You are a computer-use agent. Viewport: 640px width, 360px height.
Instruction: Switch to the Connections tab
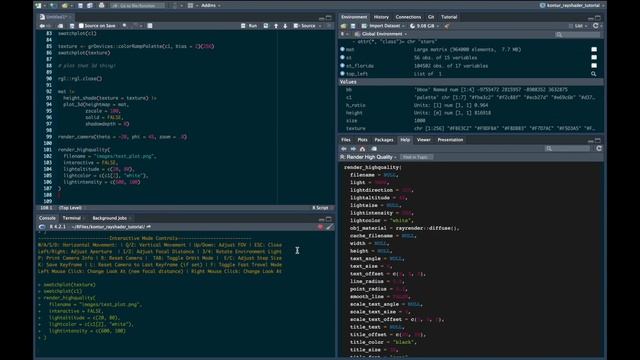pos(408,17)
